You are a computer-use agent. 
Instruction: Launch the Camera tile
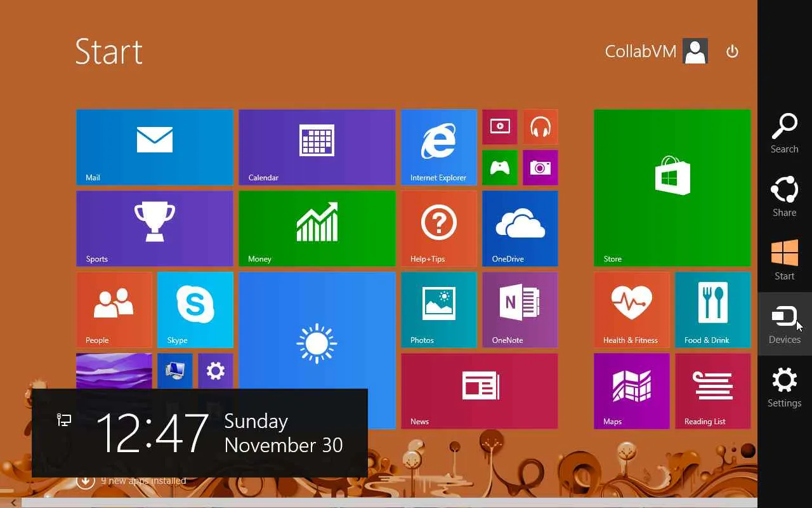(540, 168)
